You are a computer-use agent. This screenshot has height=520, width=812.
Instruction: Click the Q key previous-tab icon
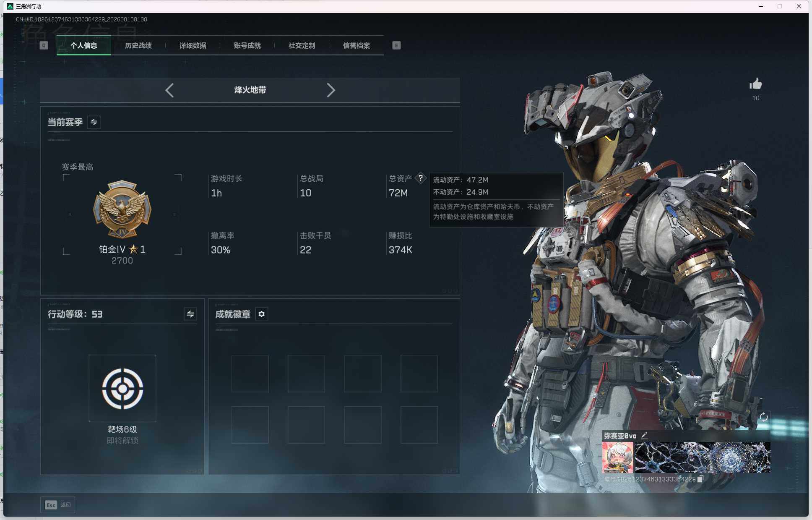44,45
